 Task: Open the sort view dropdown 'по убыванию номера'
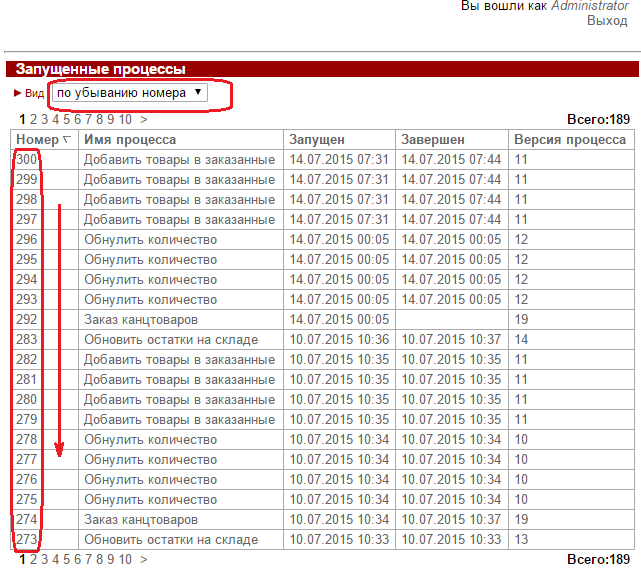coord(130,93)
